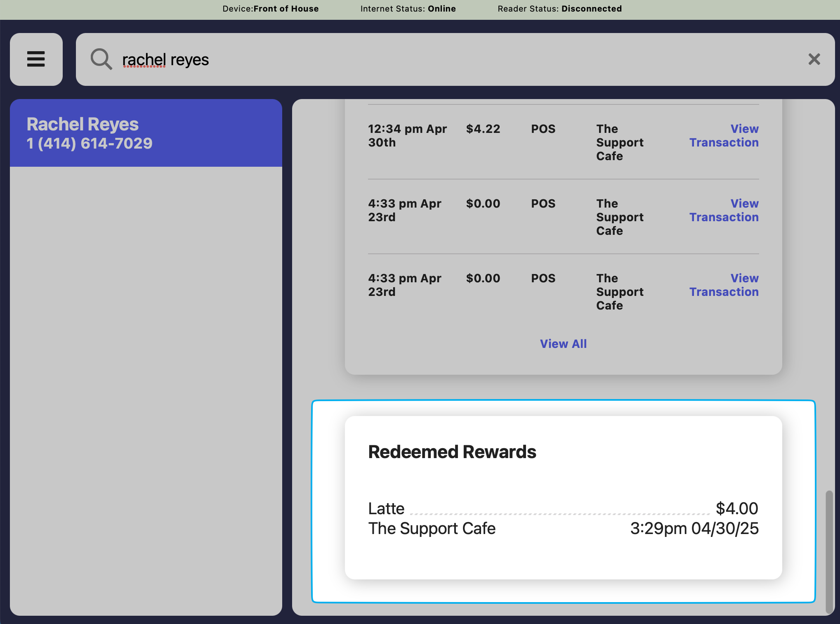Click the vertical scrollbar thumb
Image resolution: width=840 pixels, height=624 pixels.
[x=829, y=551]
